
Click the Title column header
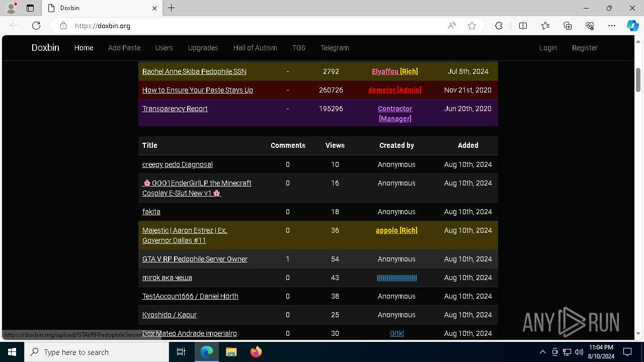click(150, 145)
